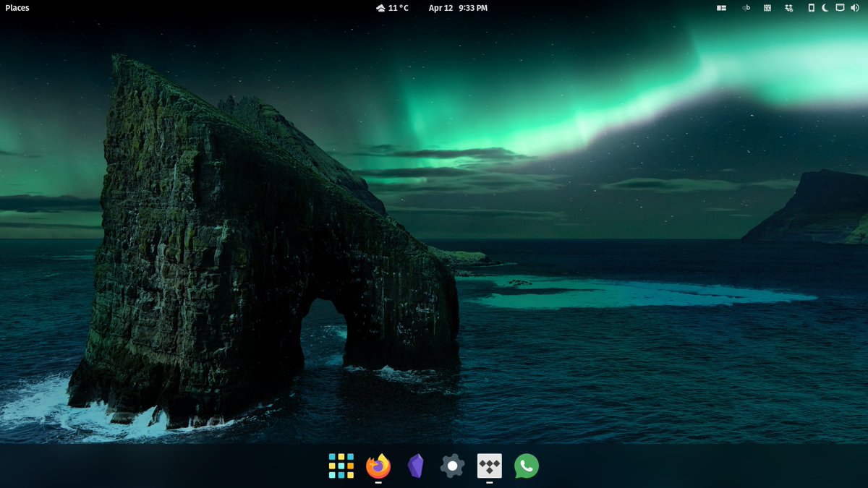Open the Dropbox-style sync tray icon
This screenshot has width=868, height=488.
tap(789, 8)
